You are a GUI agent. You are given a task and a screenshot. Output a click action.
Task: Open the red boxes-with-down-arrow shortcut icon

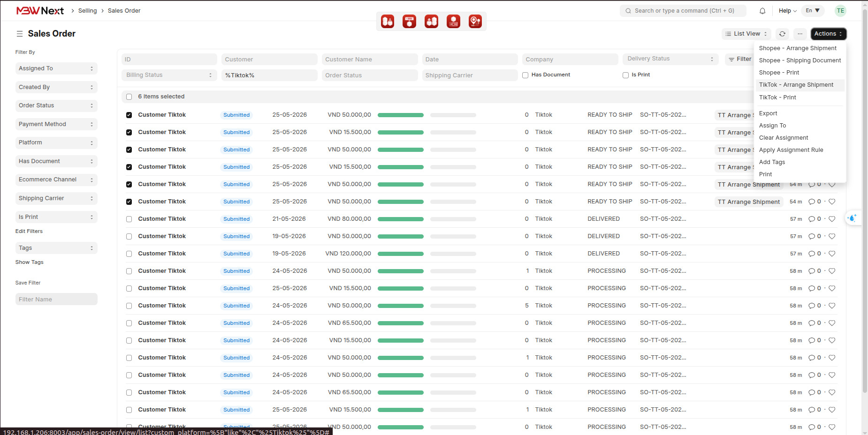click(x=388, y=22)
